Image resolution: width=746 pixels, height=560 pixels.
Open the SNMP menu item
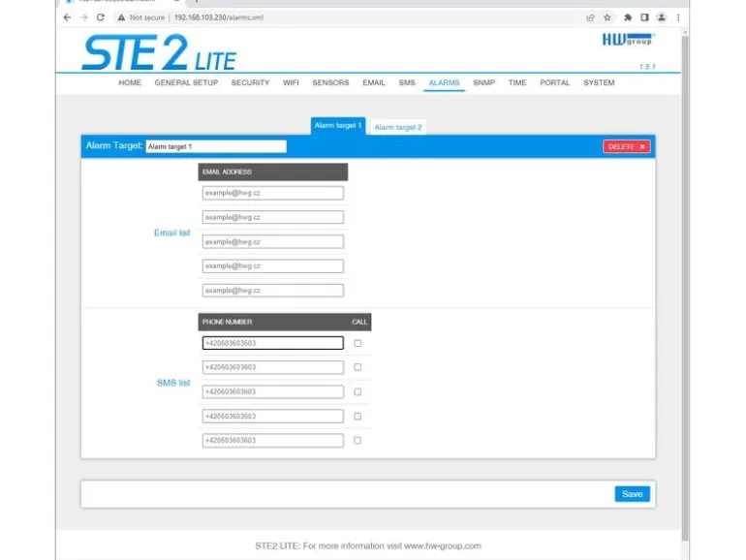coord(483,82)
